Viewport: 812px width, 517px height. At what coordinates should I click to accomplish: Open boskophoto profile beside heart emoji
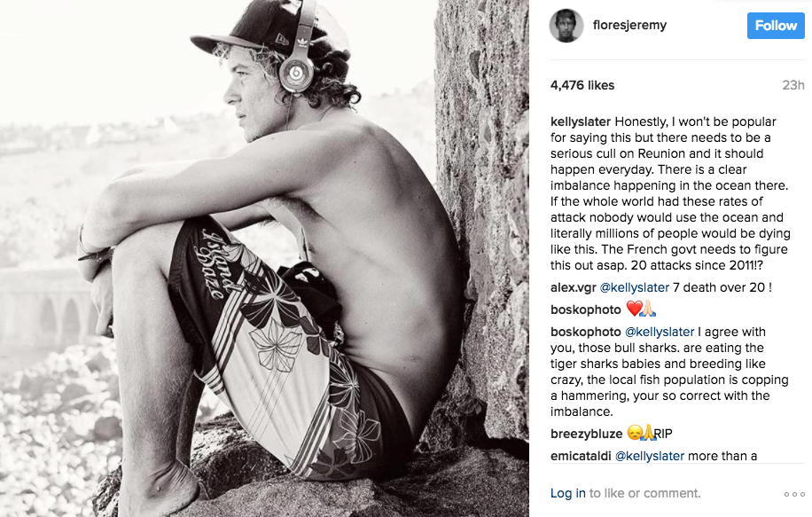click(585, 309)
